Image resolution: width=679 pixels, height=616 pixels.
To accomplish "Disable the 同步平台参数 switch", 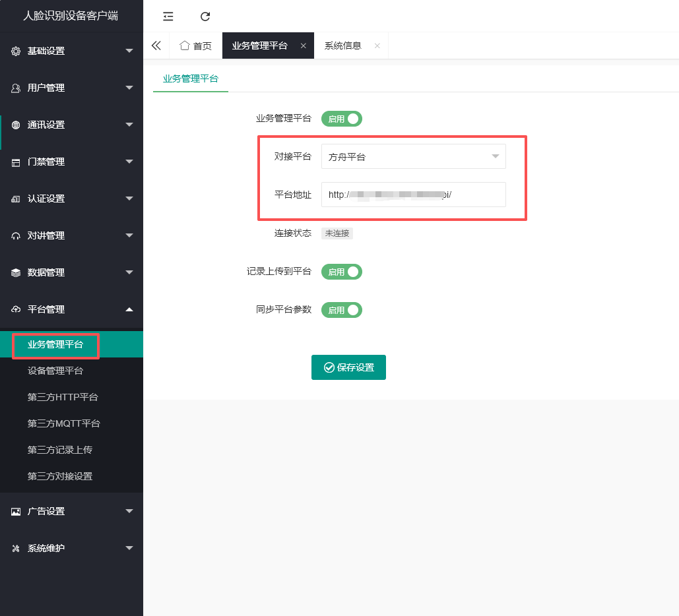I will click(x=342, y=310).
